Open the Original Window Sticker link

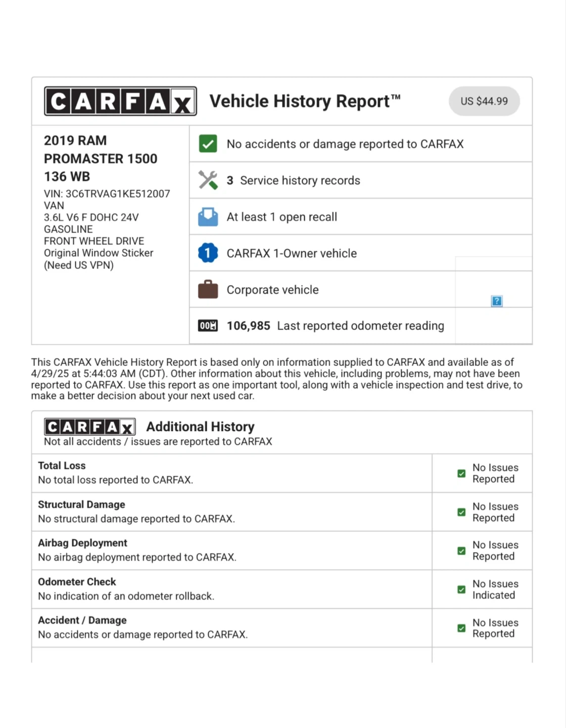[99, 253]
